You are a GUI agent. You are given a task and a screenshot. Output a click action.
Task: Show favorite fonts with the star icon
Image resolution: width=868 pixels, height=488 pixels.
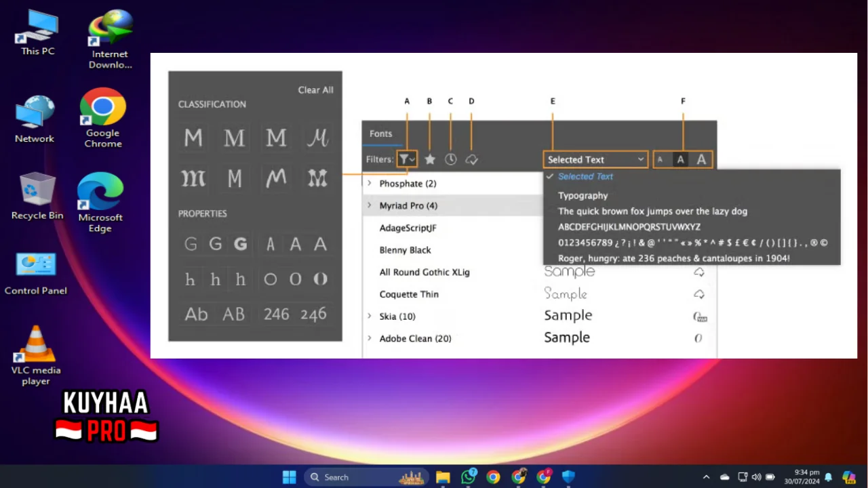tap(430, 159)
